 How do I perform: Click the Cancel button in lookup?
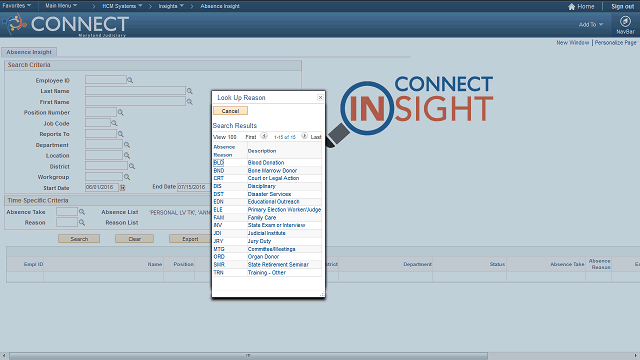tap(230, 111)
